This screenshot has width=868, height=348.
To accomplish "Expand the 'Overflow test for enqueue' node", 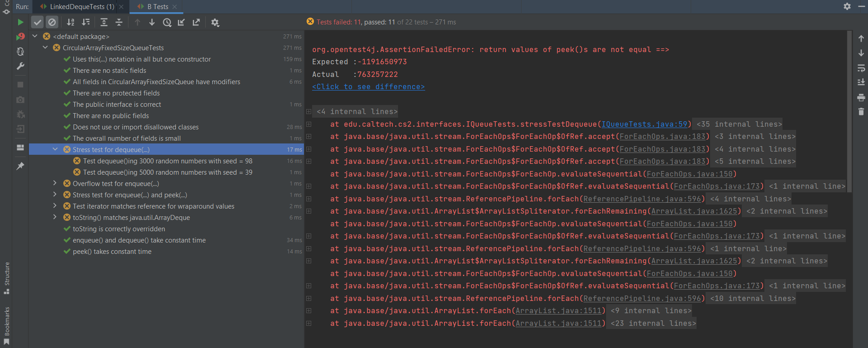I will tap(55, 183).
